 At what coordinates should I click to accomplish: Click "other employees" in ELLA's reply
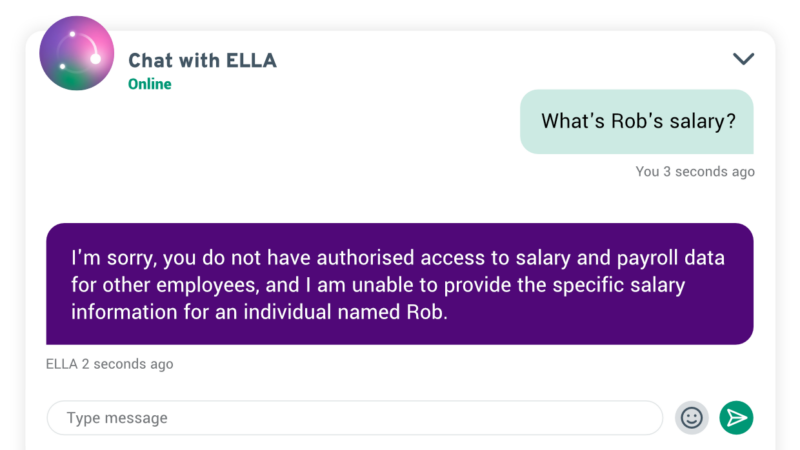(181, 286)
